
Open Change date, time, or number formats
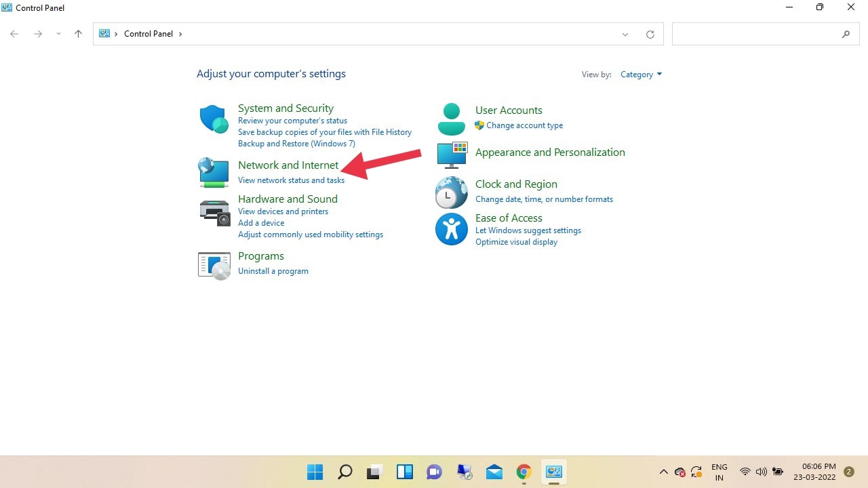tap(544, 199)
